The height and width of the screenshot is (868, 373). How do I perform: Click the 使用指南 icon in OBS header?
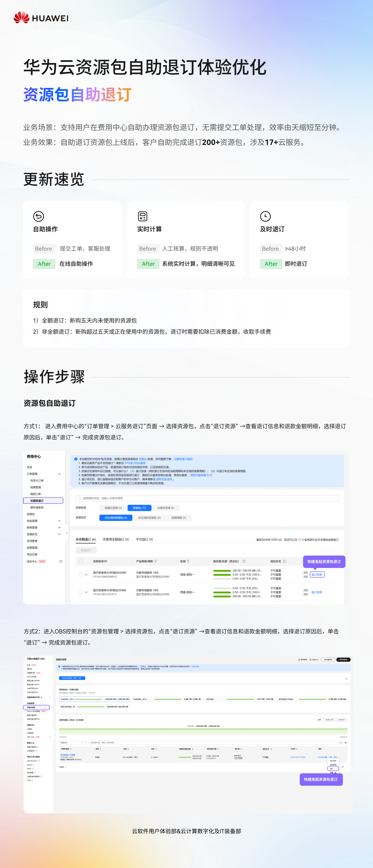click(299, 660)
